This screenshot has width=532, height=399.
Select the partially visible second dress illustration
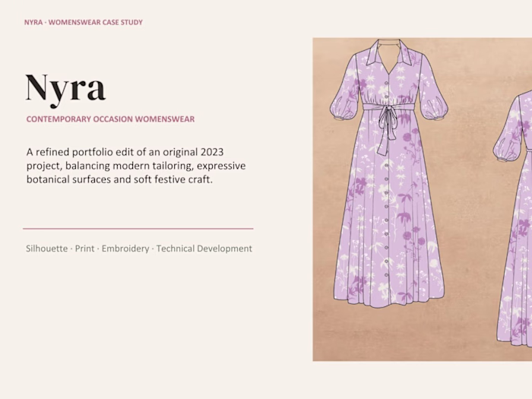click(x=513, y=219)
